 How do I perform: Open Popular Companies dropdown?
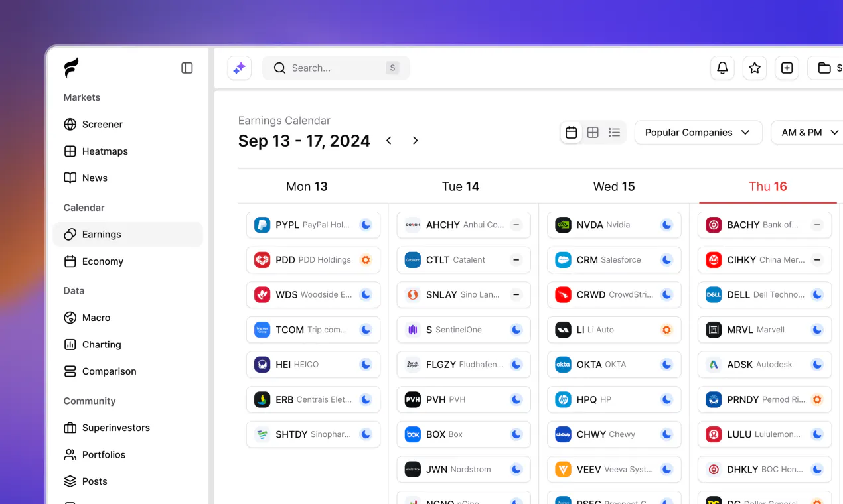(x=698, y=133)
